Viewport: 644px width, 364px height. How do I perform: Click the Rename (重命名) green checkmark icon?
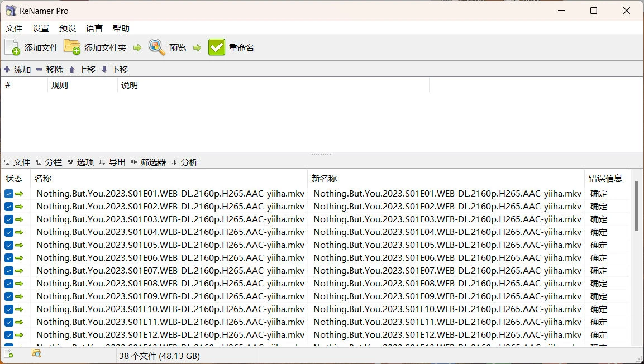217,47
